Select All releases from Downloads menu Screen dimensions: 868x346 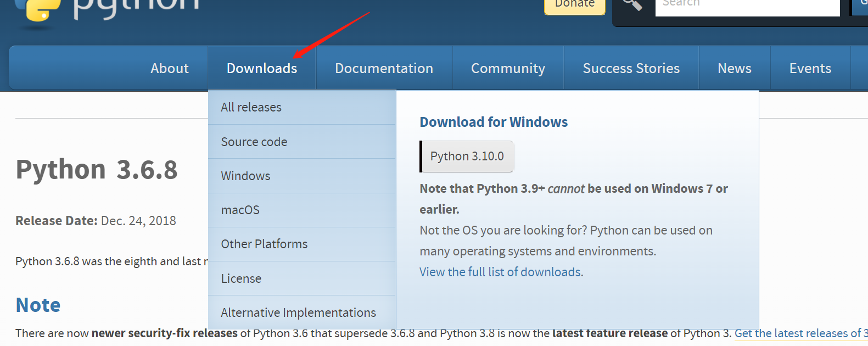coord(251,107)
